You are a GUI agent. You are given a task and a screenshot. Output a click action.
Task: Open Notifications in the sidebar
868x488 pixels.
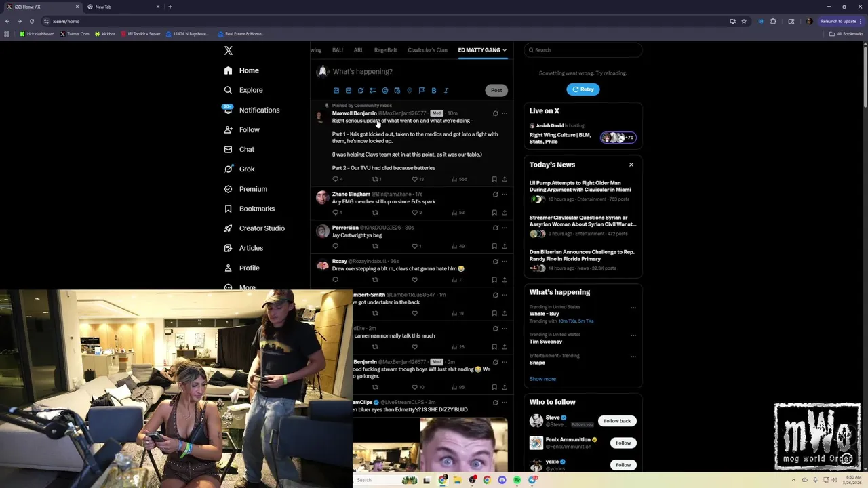pyautogui.click(x=251, y=110)
